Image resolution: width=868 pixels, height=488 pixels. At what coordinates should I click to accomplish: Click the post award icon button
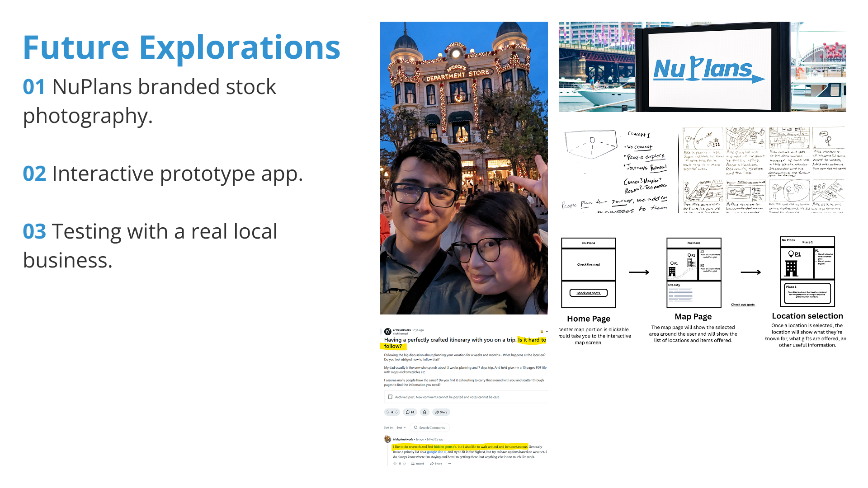pos(425,412)
